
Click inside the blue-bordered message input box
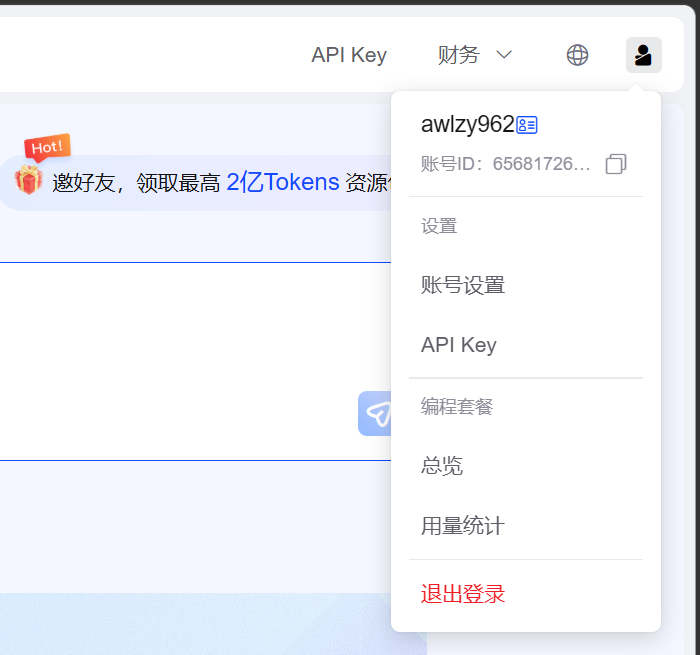[180, 360]
